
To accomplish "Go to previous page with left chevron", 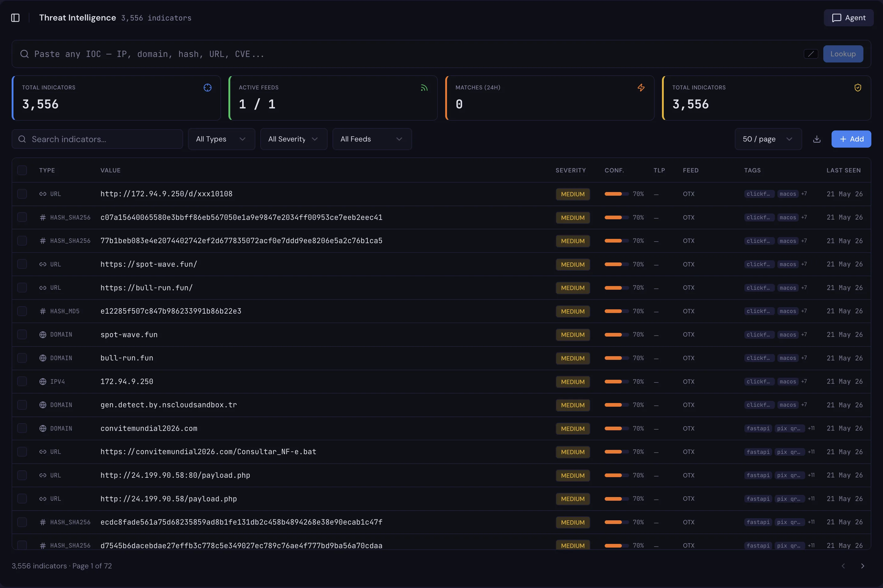I will [843, 566].
